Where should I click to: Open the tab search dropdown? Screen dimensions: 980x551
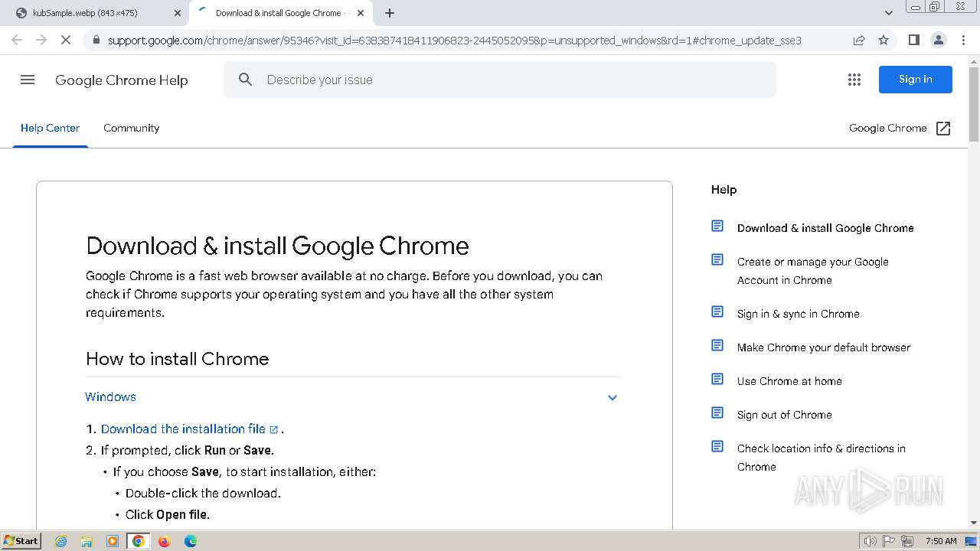pos(888,13)
